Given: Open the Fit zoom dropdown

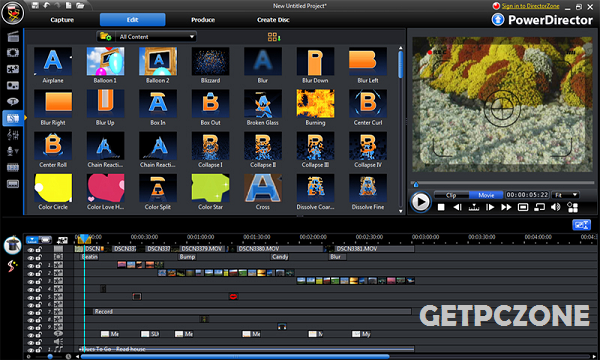Looking at the screenshot, I should [x=566, y=195].
